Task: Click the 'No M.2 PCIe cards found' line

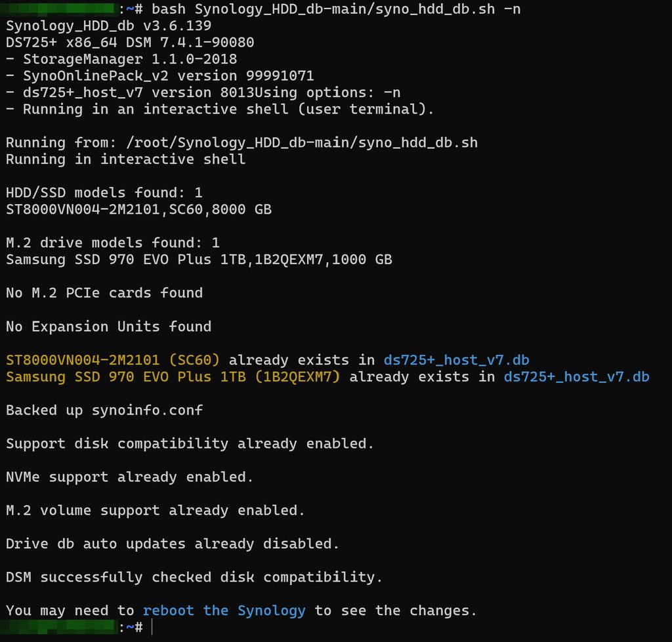Action: pos(104,293)
